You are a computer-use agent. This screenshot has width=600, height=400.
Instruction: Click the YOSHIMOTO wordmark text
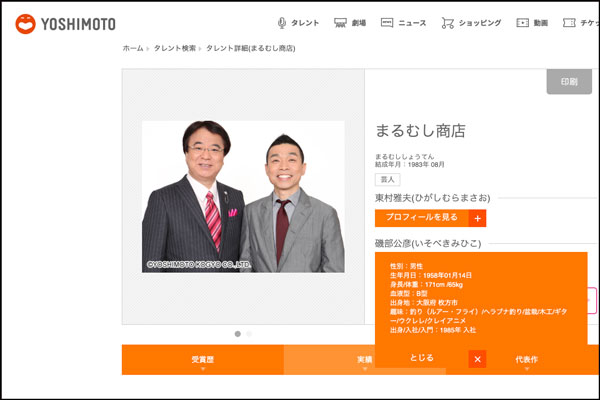[78, 24]
